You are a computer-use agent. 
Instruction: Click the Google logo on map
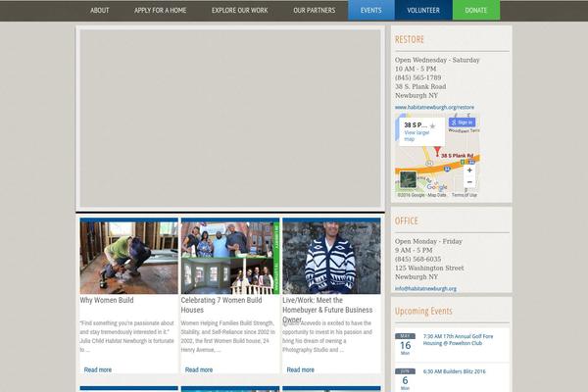[x=437, y=186]
